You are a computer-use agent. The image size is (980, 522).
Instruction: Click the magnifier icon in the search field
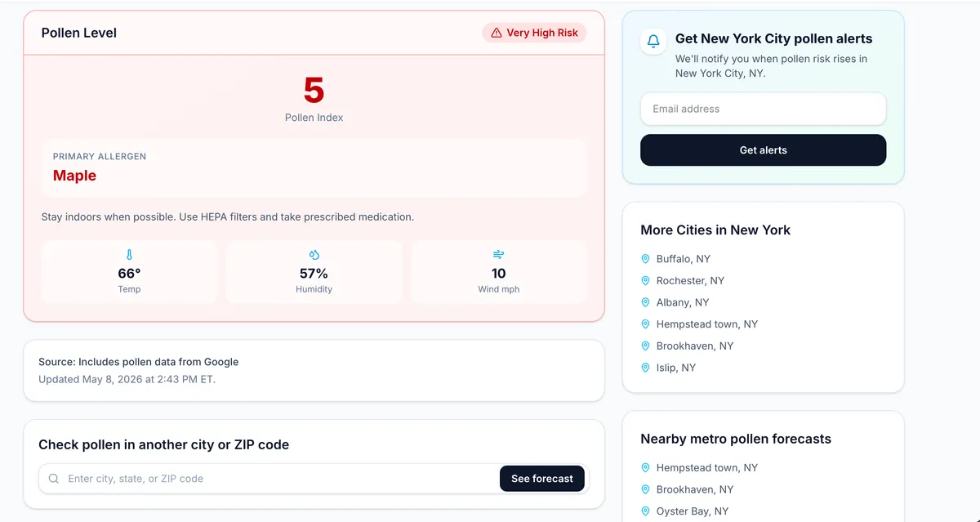coord(54,479)
